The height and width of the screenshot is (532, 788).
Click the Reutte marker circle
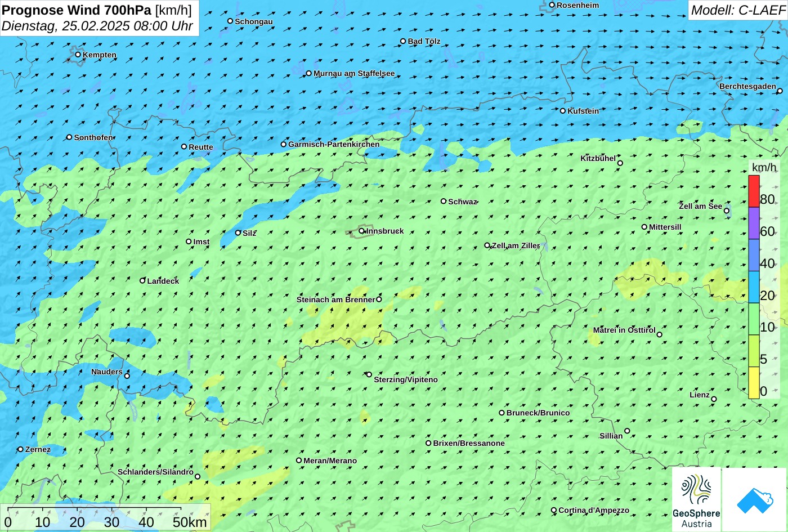(x=184, y=146)
